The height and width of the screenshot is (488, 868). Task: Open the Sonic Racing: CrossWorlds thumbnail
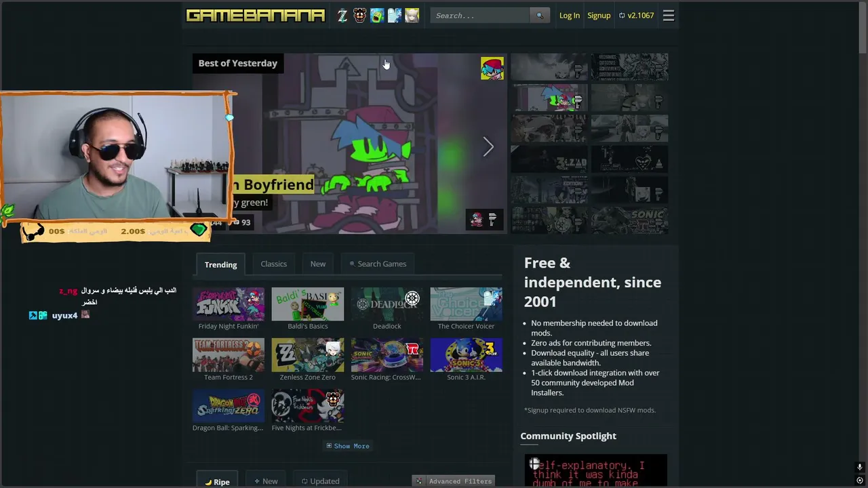[x=387, y=354]
